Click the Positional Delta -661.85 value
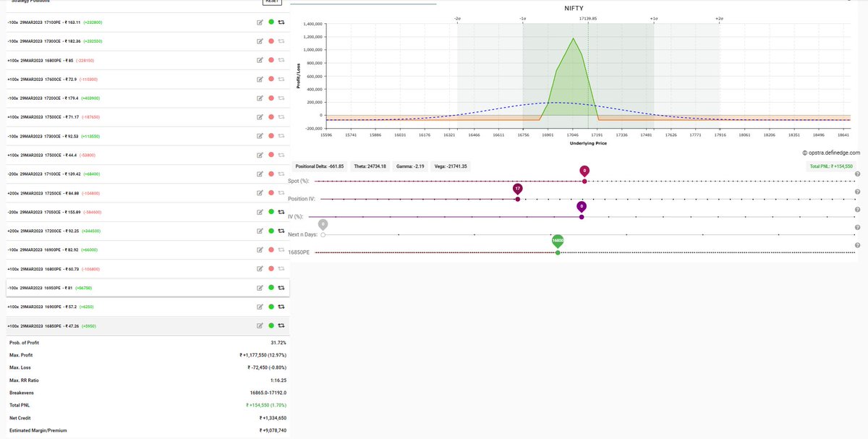This screenshot has width=868, height=439. tap(320, 166)
